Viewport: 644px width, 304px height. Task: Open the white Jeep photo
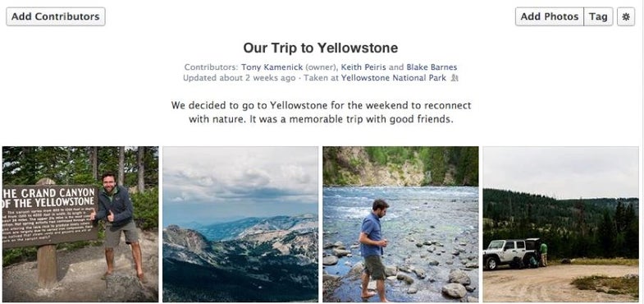pos(560,224)
